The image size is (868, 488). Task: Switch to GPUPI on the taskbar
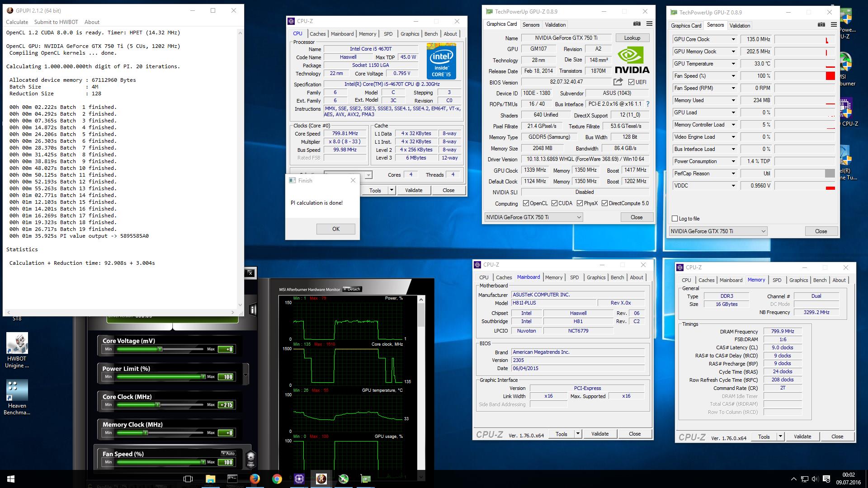click(321, 479)
